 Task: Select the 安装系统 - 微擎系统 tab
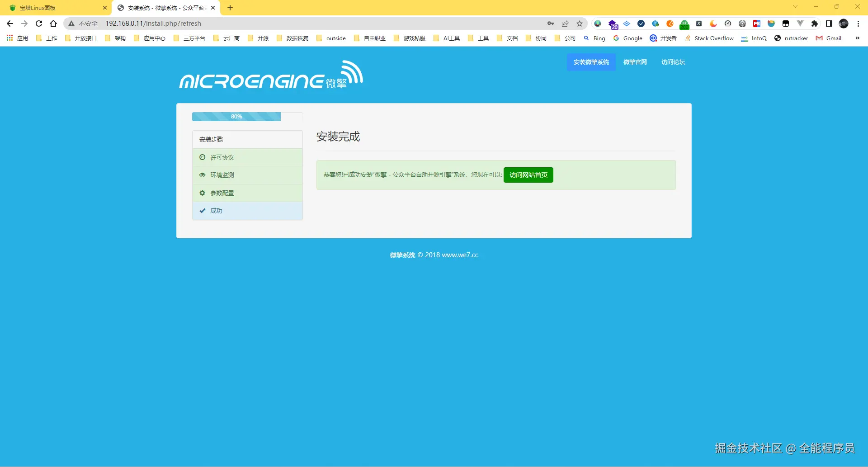[x=165, y=8]
